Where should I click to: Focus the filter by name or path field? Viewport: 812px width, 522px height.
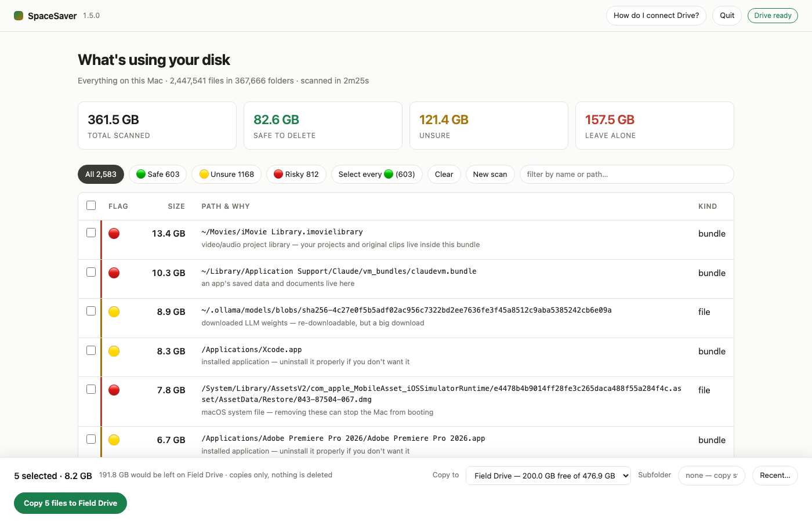click(x=627, y=175)
